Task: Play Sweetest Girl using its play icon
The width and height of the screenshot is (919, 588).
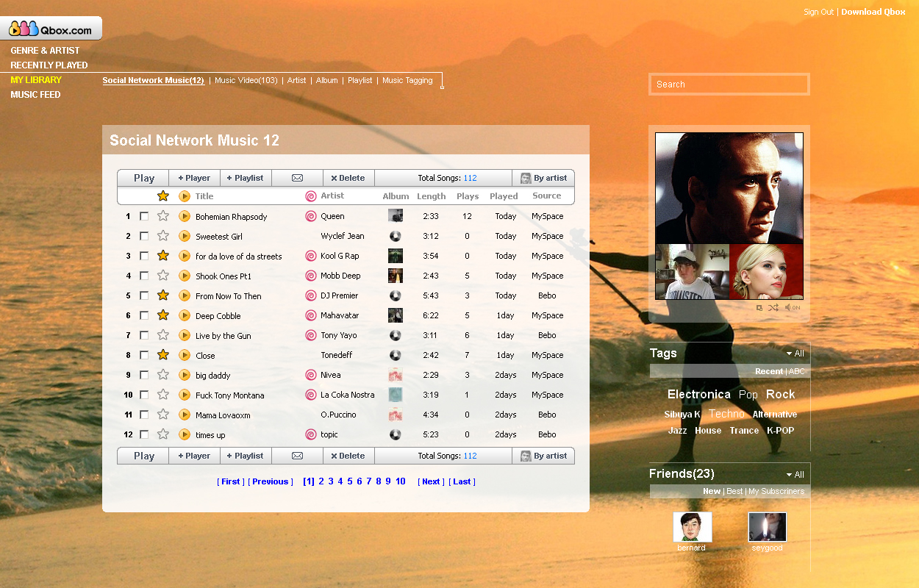Action: coord(185,236)
